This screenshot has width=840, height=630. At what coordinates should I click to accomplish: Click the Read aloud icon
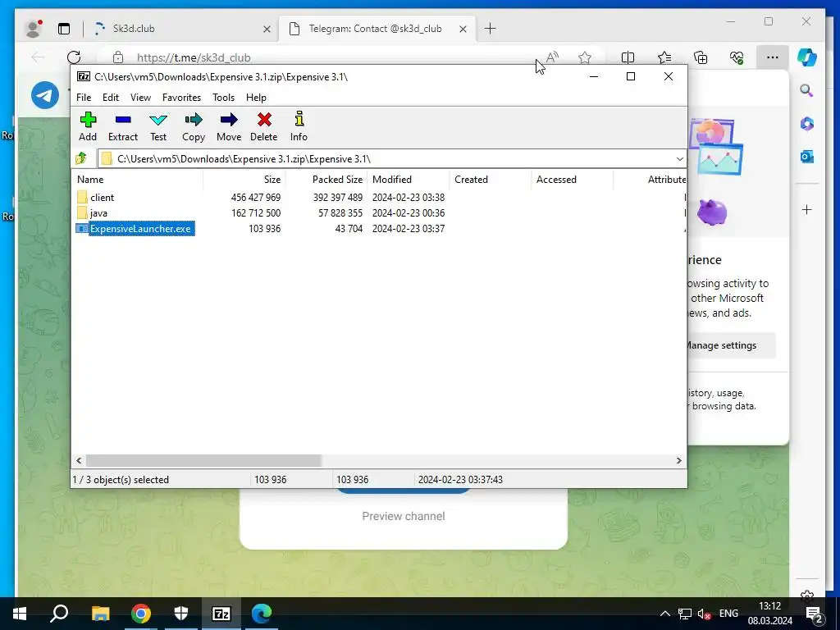coord(552,57)
